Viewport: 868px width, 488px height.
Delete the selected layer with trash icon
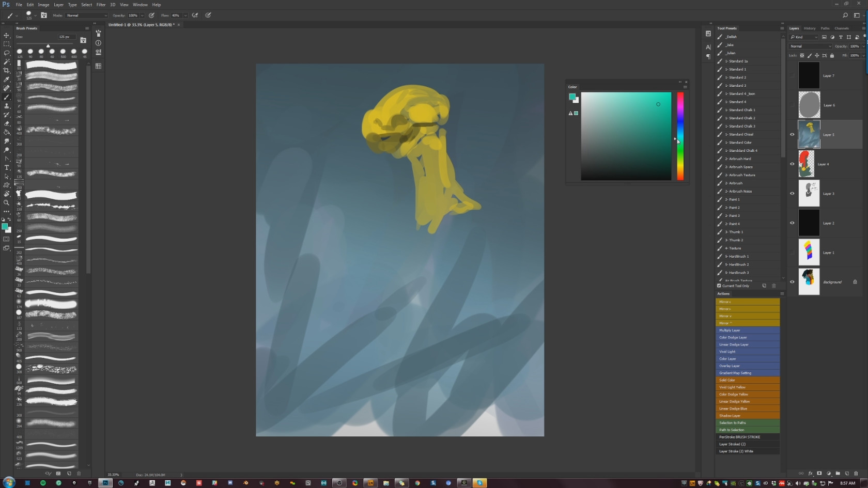(x=856, y=473)
